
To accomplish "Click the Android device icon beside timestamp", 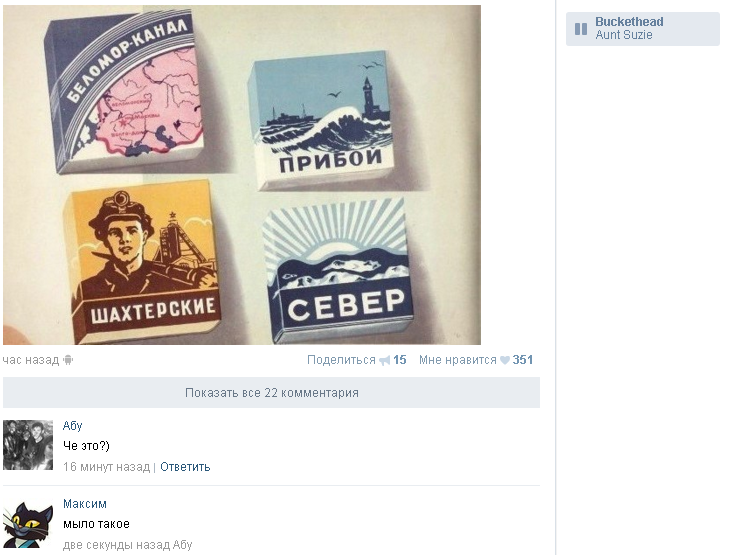I will (x=68, y=360).
